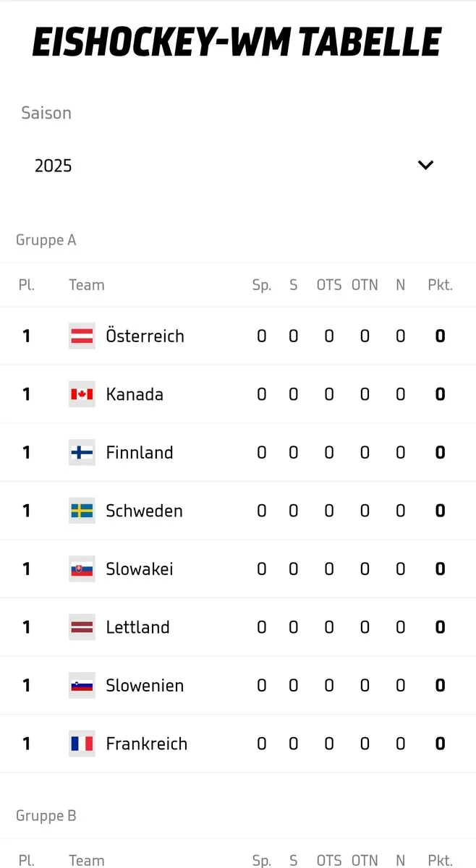The height and width of the screenshot is (868, 476).
Task: Select the Gruppe B heading
Action: tap(46, 816)
